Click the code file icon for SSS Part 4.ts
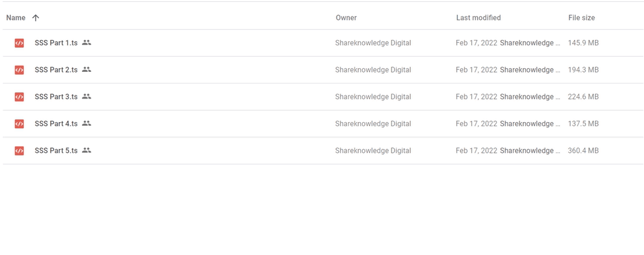This screenshot has height=255, width=644. (19, 124)
